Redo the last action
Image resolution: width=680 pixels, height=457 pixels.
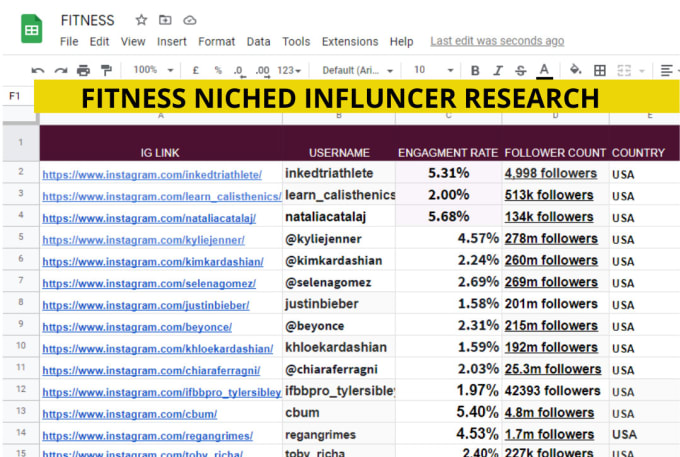click(61, 70)
